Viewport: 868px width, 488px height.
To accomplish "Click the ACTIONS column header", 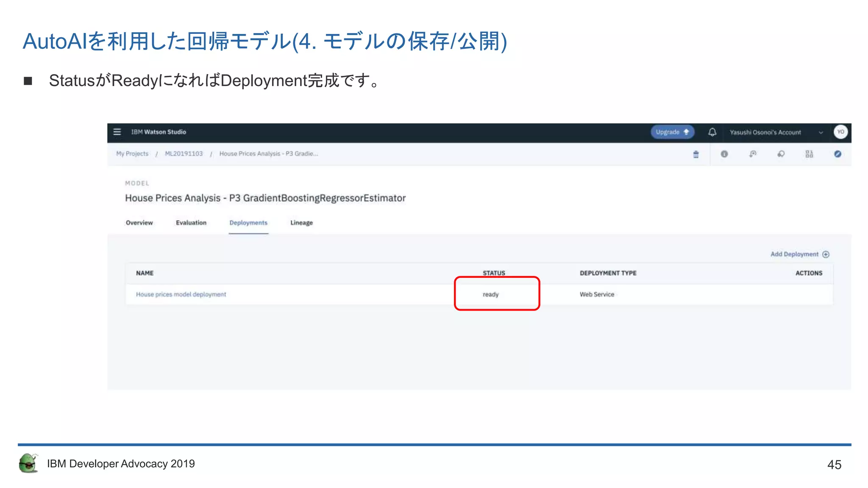I will (809, 273).
